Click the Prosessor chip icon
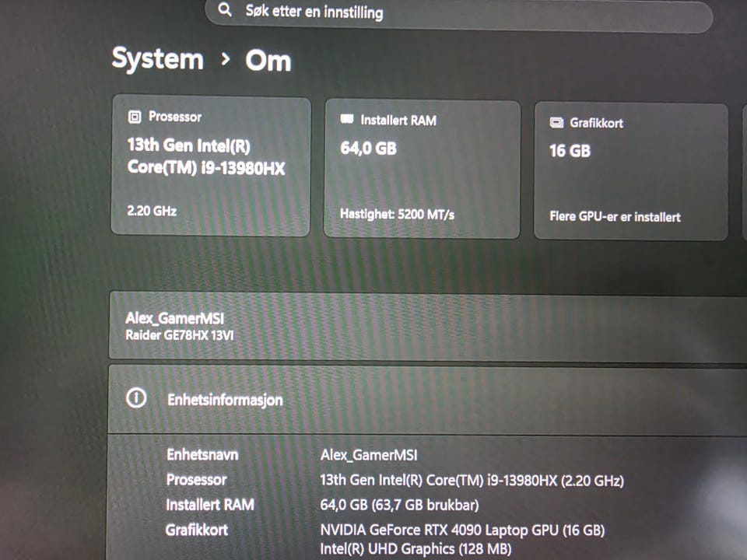The image size is (747, 560). [x=135, y=117]
